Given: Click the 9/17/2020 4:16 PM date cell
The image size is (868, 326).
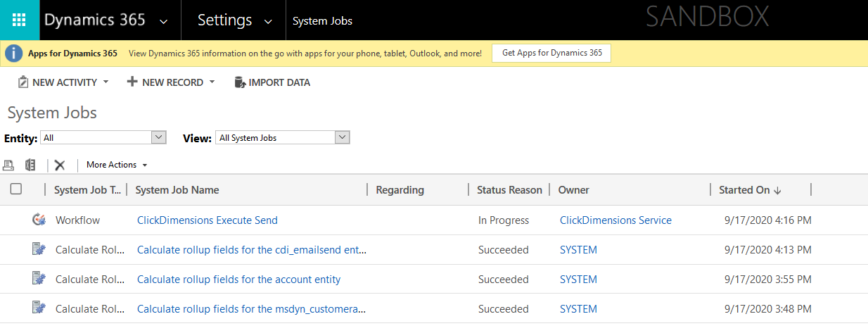Looking at the screenshot, I should tap(767, 220).
